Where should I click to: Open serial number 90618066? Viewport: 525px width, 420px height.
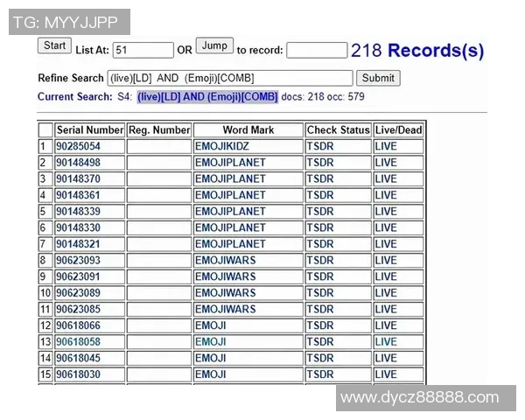coord(78,325)
